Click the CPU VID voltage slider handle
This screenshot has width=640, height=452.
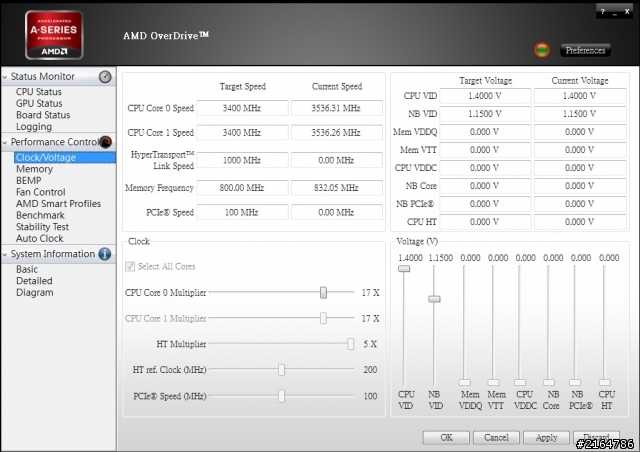(404, 269)
